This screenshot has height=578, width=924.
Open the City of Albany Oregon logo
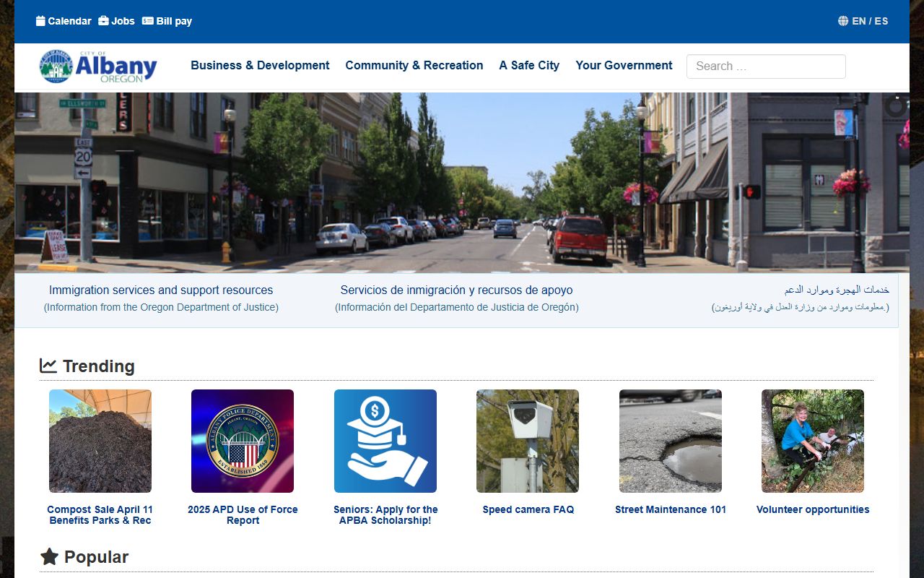tap(98, 66)
